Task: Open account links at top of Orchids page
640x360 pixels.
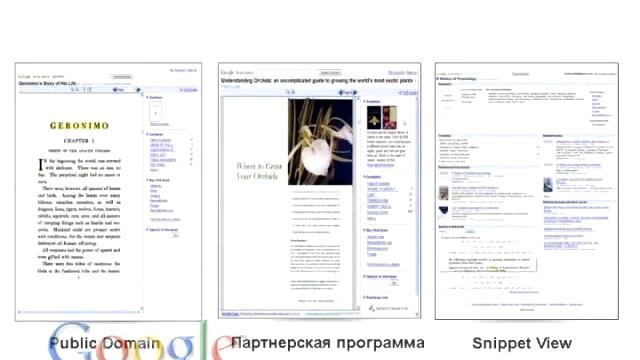Action: 402,73
